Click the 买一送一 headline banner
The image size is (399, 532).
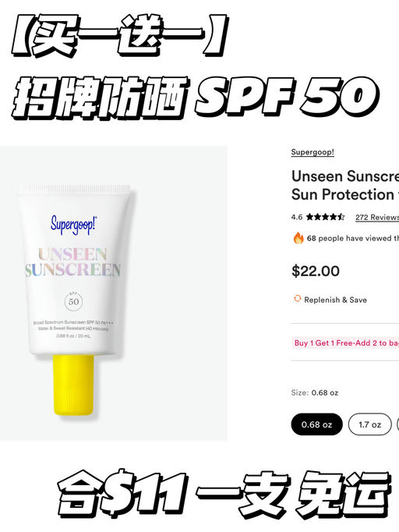coord(119,36)
